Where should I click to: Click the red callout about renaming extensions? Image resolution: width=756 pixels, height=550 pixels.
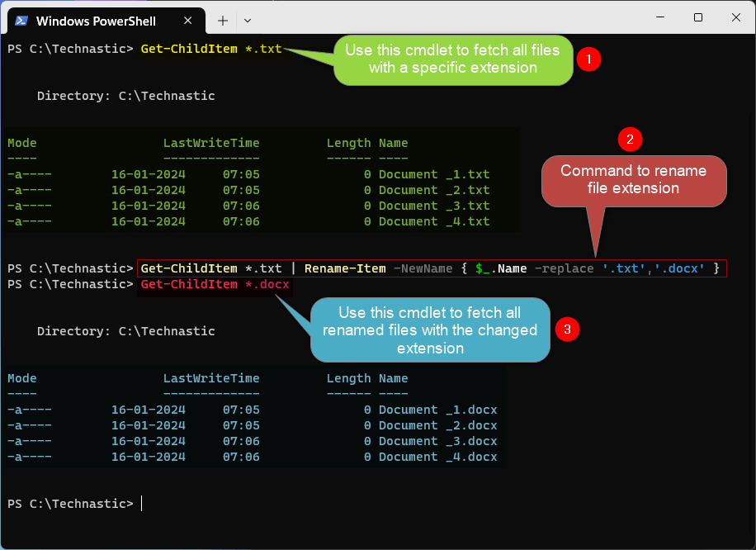(x=633, y=181)
